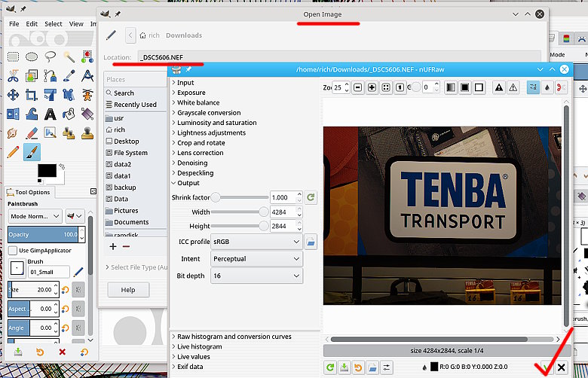588x378 pixels.
Task: Click the Shrink factor slider
Action: click(x=239, y=197)
